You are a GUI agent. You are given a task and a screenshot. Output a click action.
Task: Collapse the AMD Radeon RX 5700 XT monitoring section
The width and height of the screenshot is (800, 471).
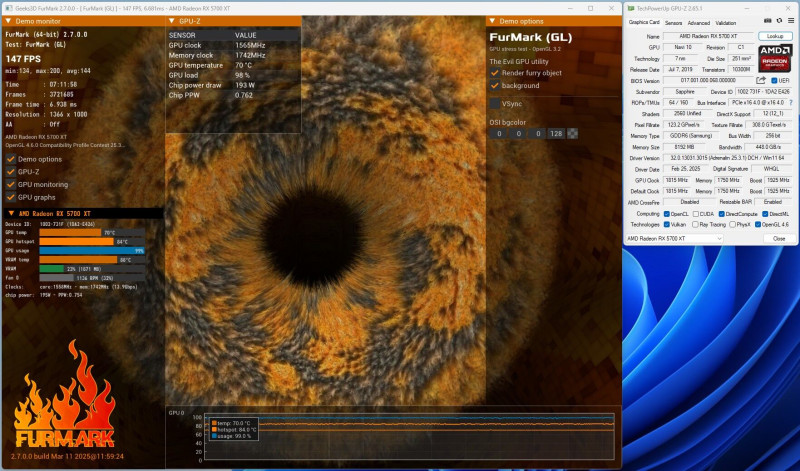point(11,213)
